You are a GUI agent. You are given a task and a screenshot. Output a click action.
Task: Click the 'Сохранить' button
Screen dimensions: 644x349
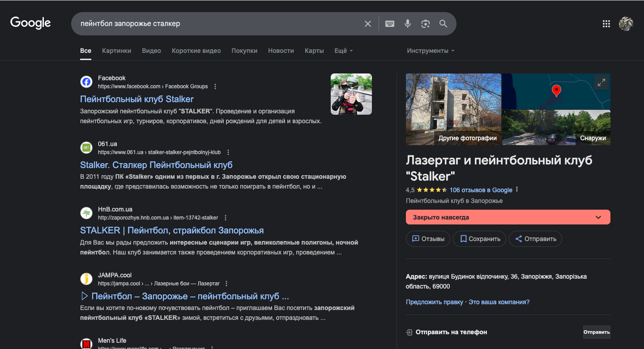point(479,239)
